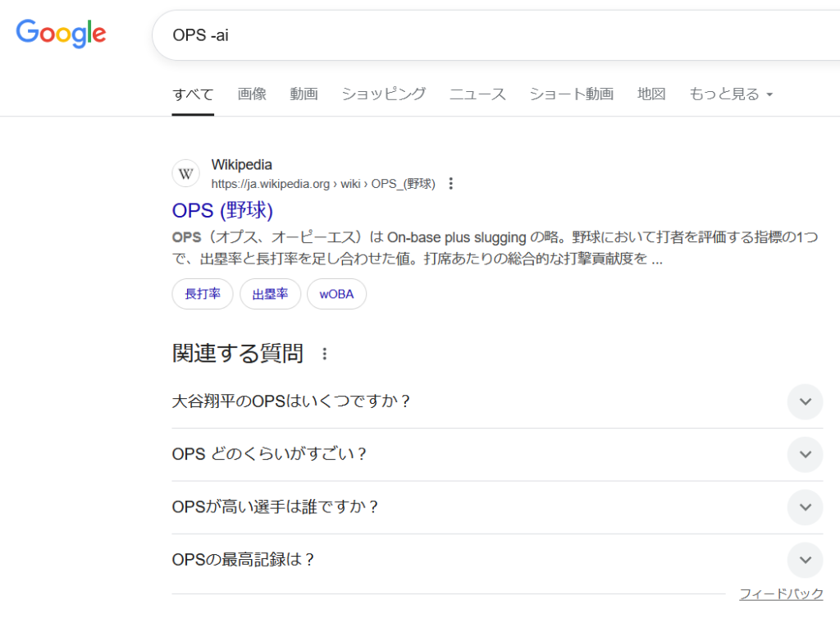Image resolution: width=840 pixels, height=619 pixels.
Task: Click the フィードバック link
Action: pos(781,594)
